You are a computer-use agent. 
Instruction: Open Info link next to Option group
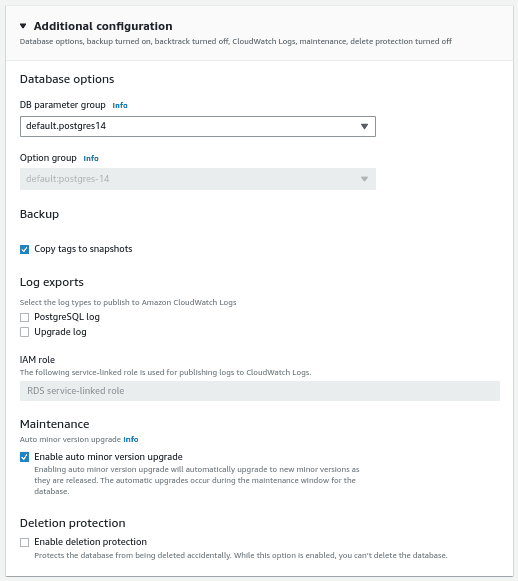tap(91, 159)
